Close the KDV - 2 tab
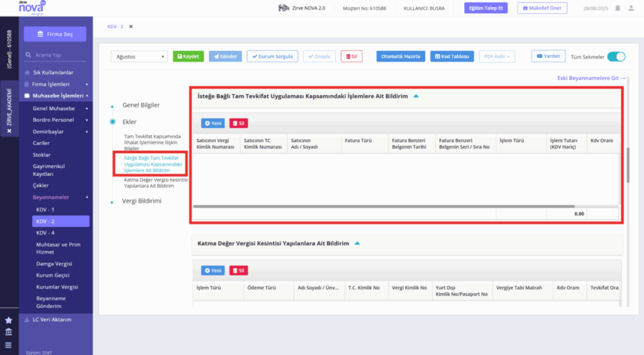 point(131,26)
